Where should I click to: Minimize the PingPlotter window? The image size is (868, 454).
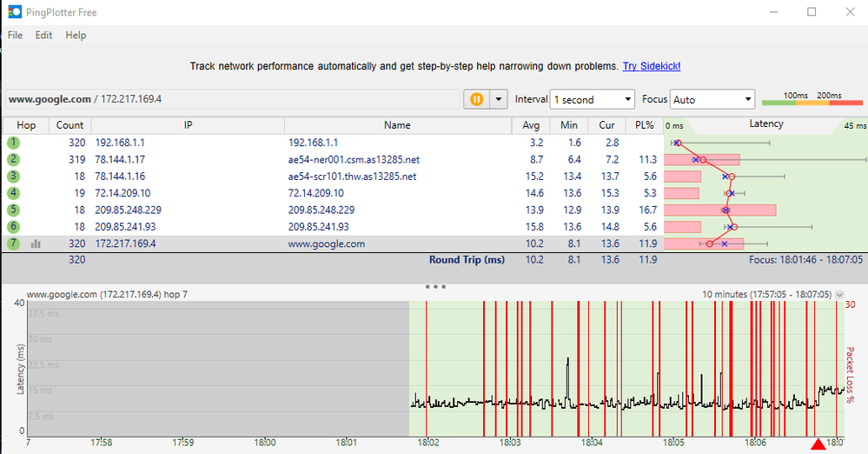774,11
